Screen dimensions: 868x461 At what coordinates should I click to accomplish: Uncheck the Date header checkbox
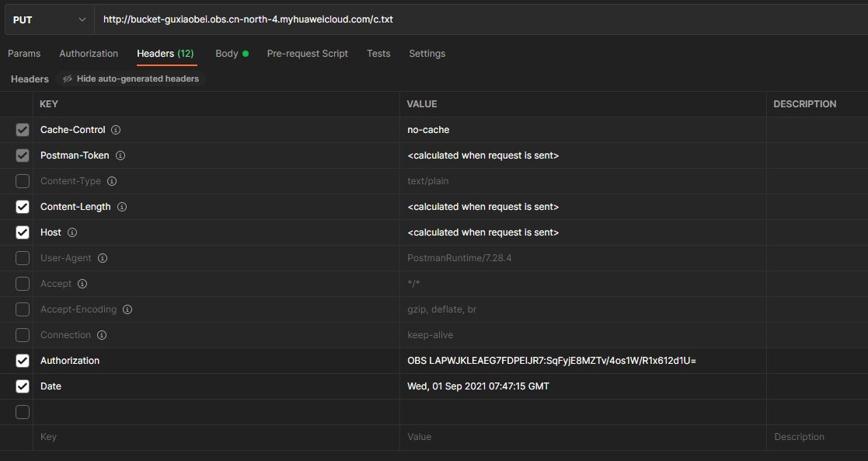pos(23,386)
